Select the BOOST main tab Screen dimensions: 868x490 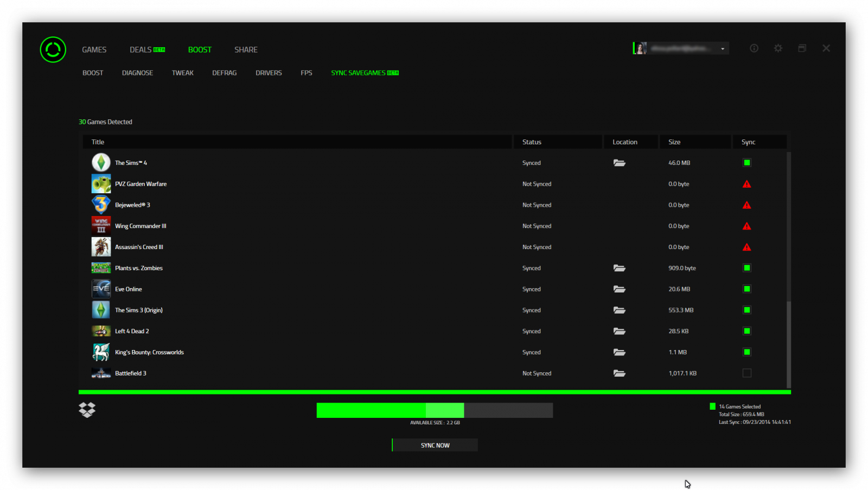200,49
